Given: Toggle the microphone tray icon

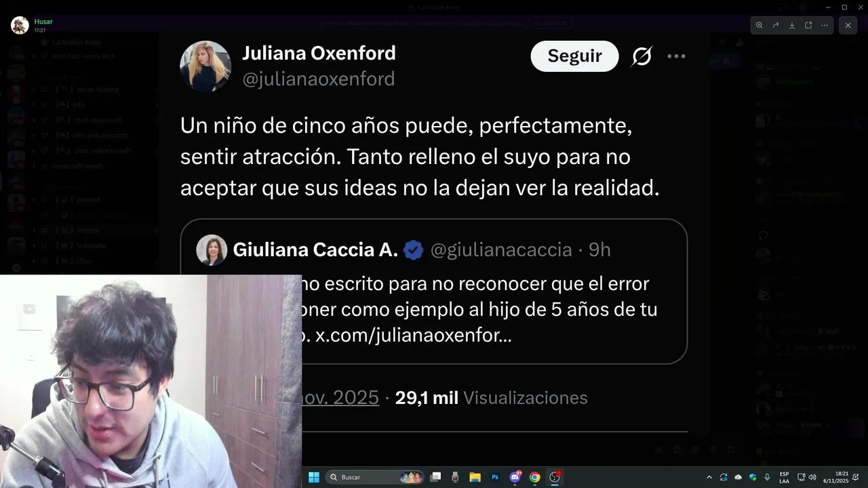Looking at the screenshot, I should (x=767, y=477).
